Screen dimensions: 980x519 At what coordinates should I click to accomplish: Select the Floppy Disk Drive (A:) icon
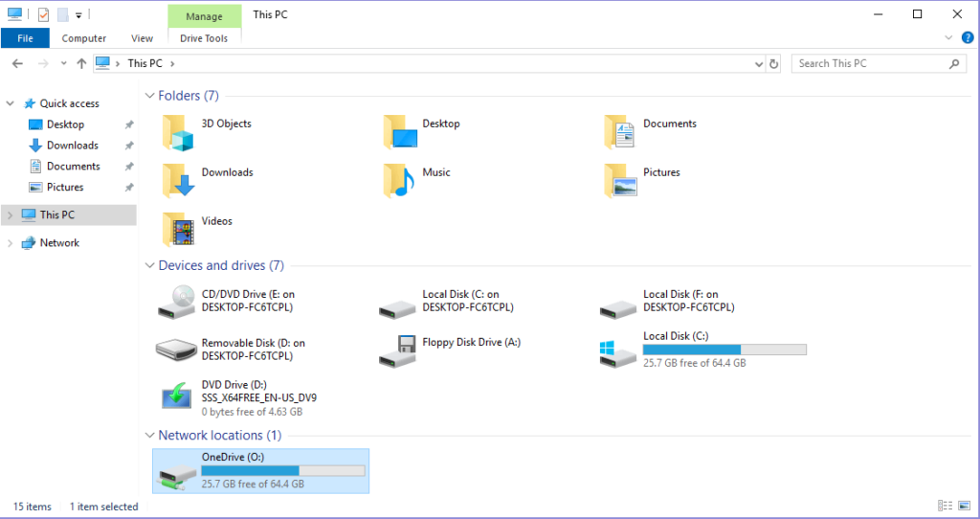pyautogui.click(x=399, y=350)
